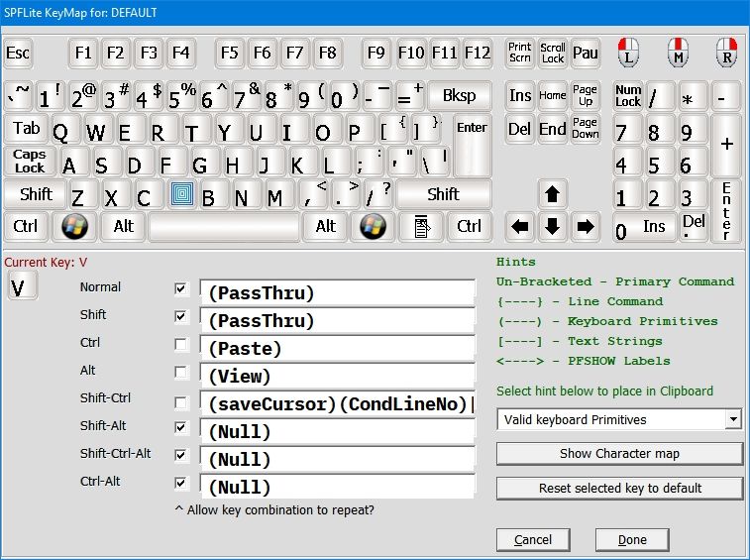Select the up arrow key

[553, 194]
